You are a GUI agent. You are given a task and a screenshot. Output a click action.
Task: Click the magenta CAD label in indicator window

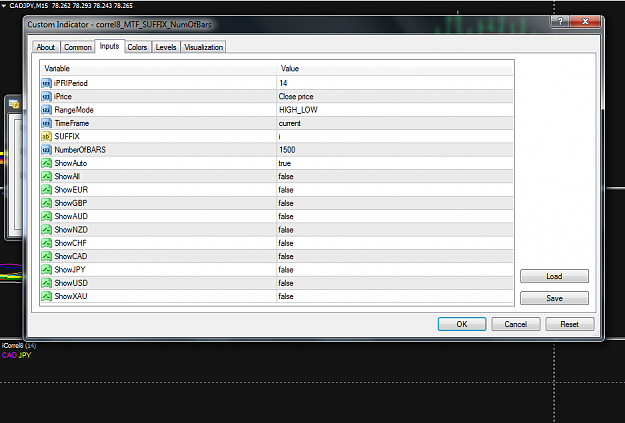[9, 355]
